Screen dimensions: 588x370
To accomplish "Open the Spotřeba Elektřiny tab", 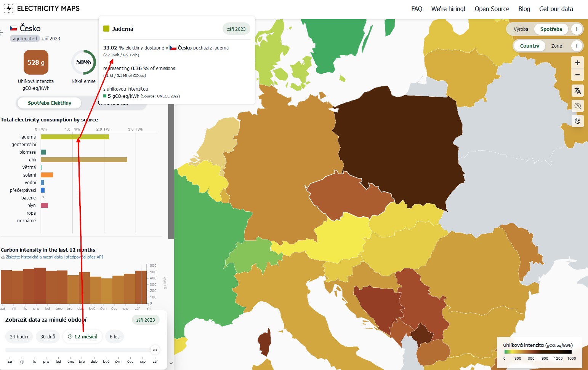I will pos(50,103).
